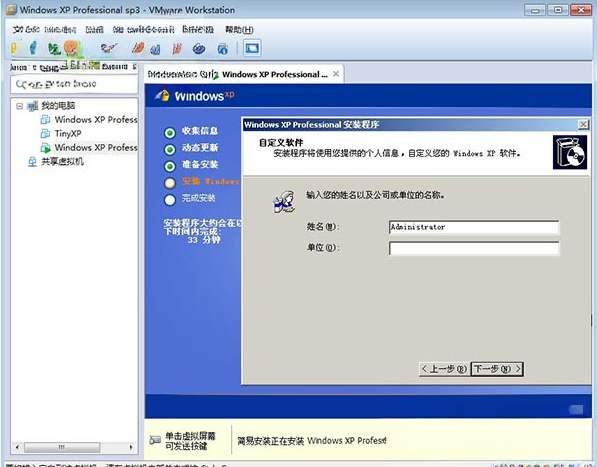Image resolution: width=597 pixels, height=467 pixels.
Task: Click the full screen view toolbar icon
Action: coord(252,48)
